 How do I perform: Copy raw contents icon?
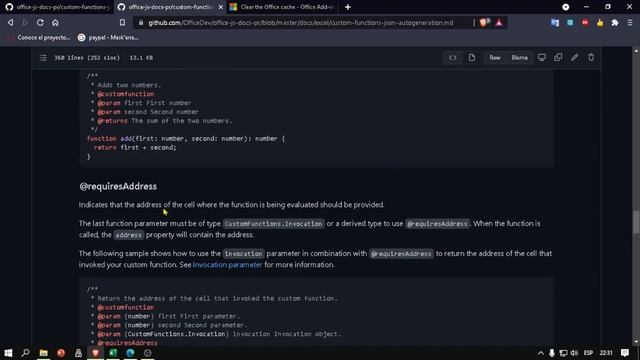click(x=558, y=58)
